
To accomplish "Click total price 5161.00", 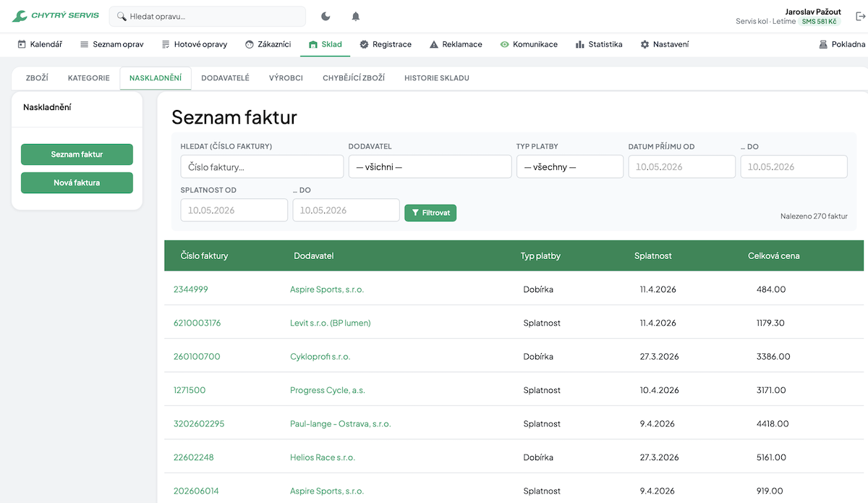I will (x=771, y=457).
